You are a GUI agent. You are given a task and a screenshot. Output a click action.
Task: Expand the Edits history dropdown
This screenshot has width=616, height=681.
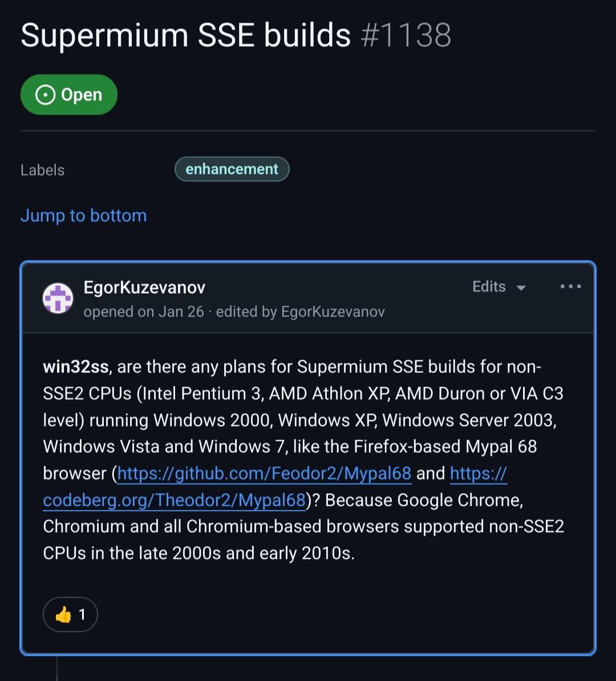pos(499,287)
